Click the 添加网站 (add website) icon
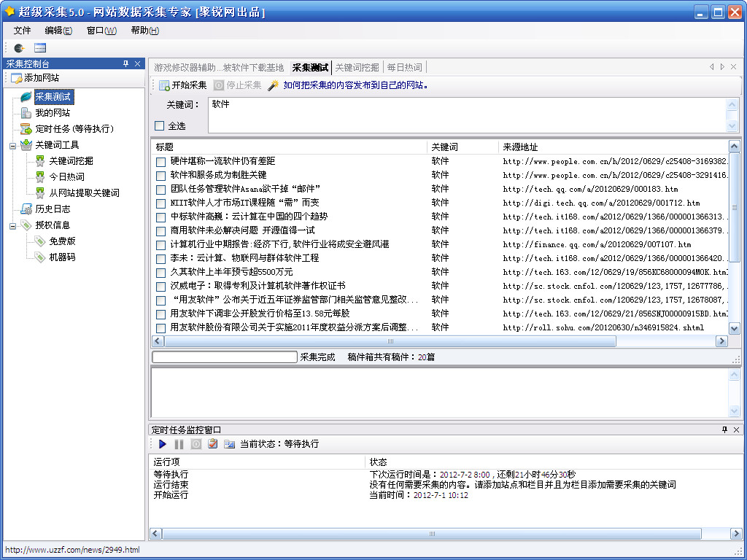Screen dimensions: 747x560 coord(17,78)
